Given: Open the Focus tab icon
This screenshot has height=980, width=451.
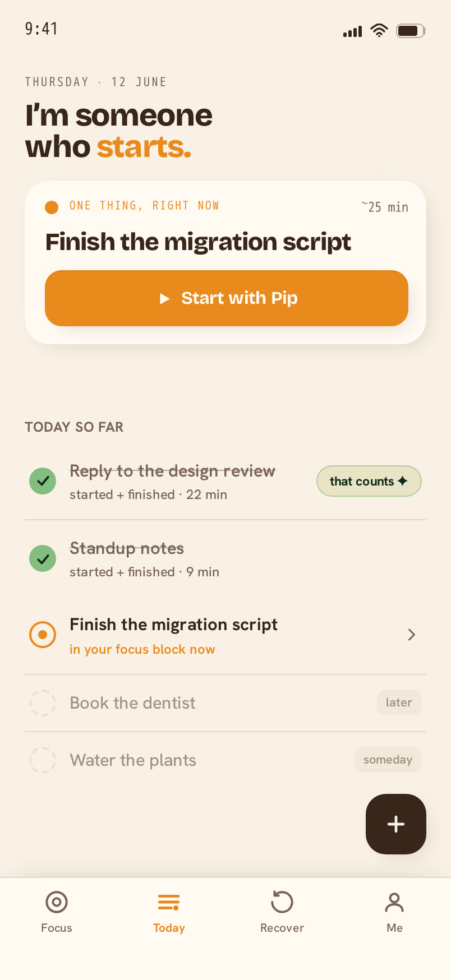Looking at the screenshot, I should point(57,902).
